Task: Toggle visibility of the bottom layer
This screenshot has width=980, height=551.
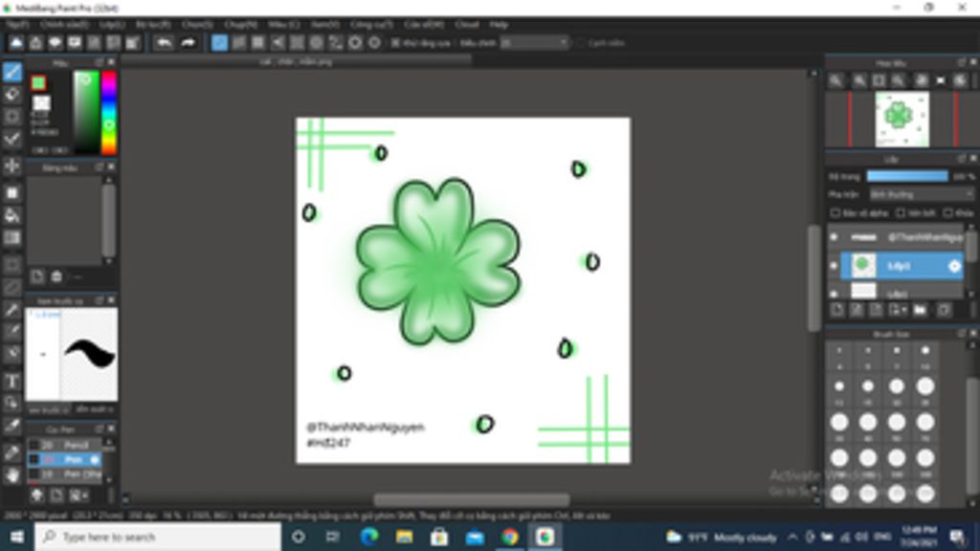Action: point(834,293)
